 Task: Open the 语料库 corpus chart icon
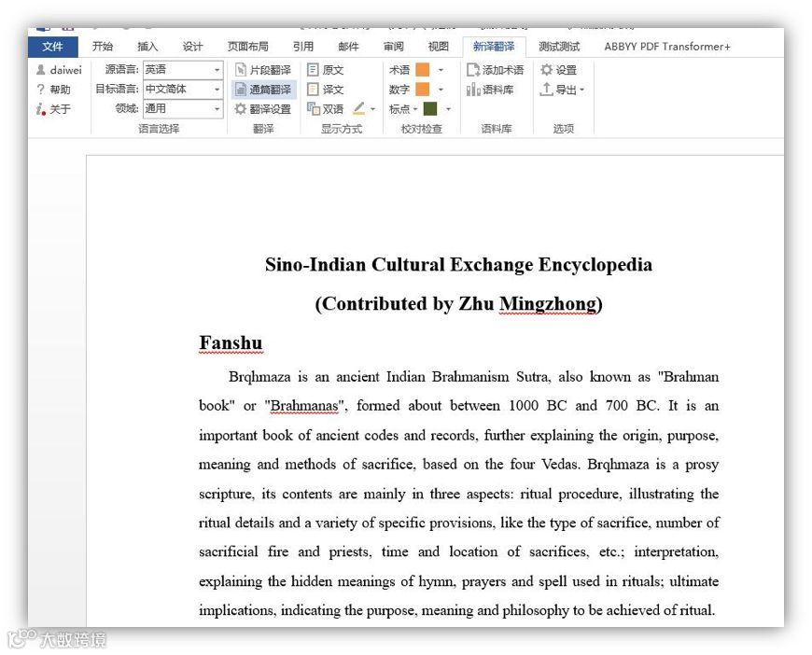pos(473,90)
